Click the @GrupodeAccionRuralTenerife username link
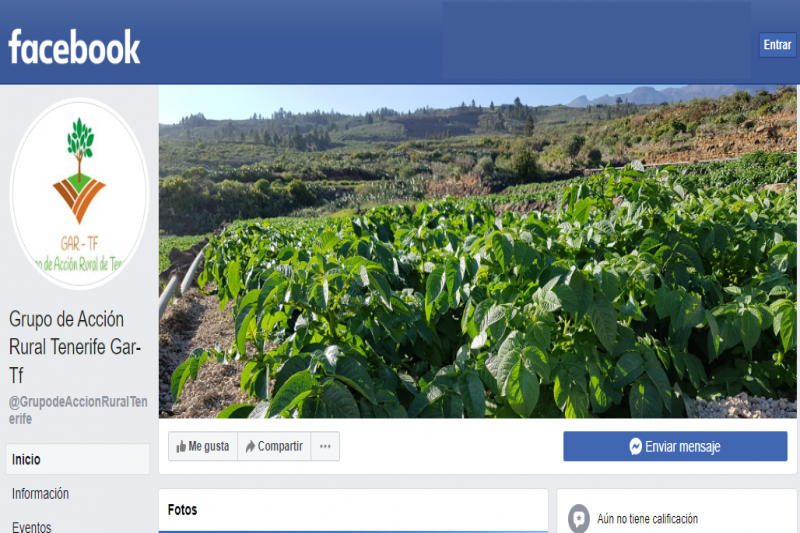The height and width of the screenshot is (533, 800). [x=78, y=410]
